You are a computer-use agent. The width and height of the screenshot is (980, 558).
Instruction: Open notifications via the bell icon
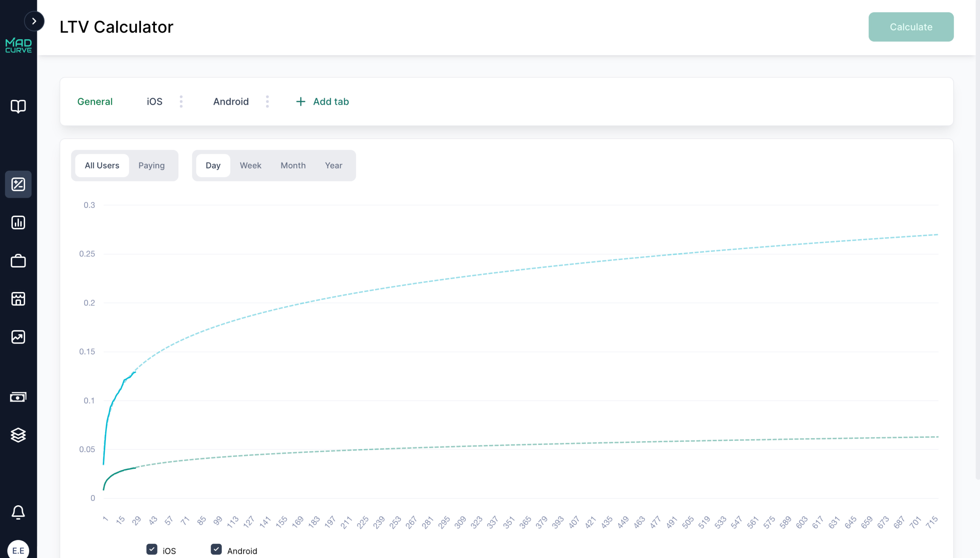pyautogui.click(x=18, y=512)
